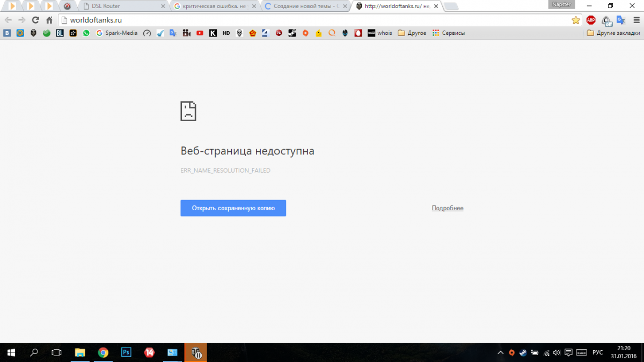Viewport: 644px width, 362px height.
Task: Open browser home page
Action: (x=49, y=20)
